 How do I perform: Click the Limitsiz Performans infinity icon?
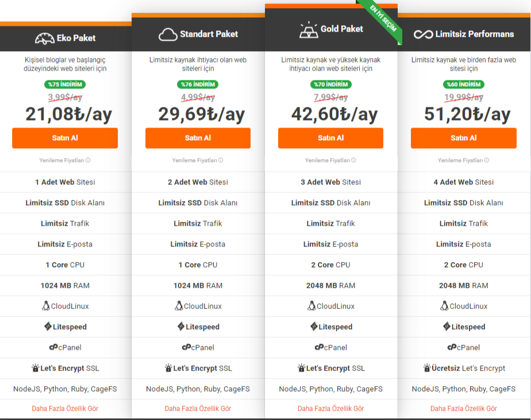point(423,34)
